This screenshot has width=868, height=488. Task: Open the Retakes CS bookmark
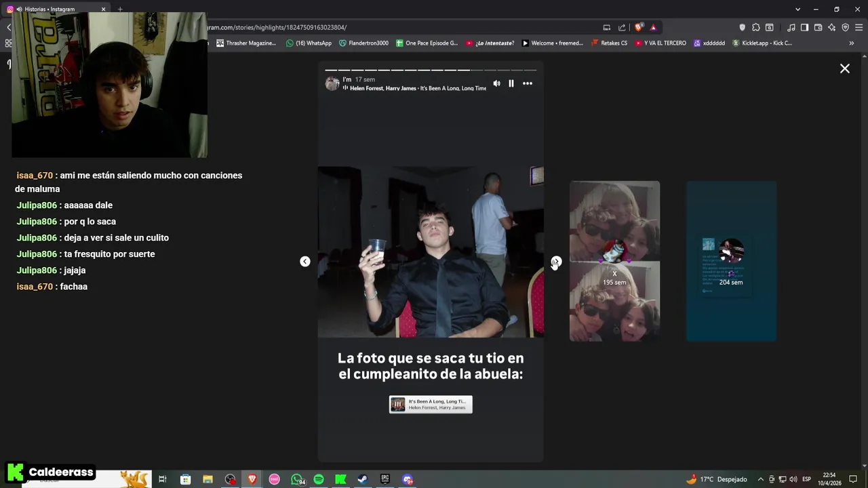point(609,43)
